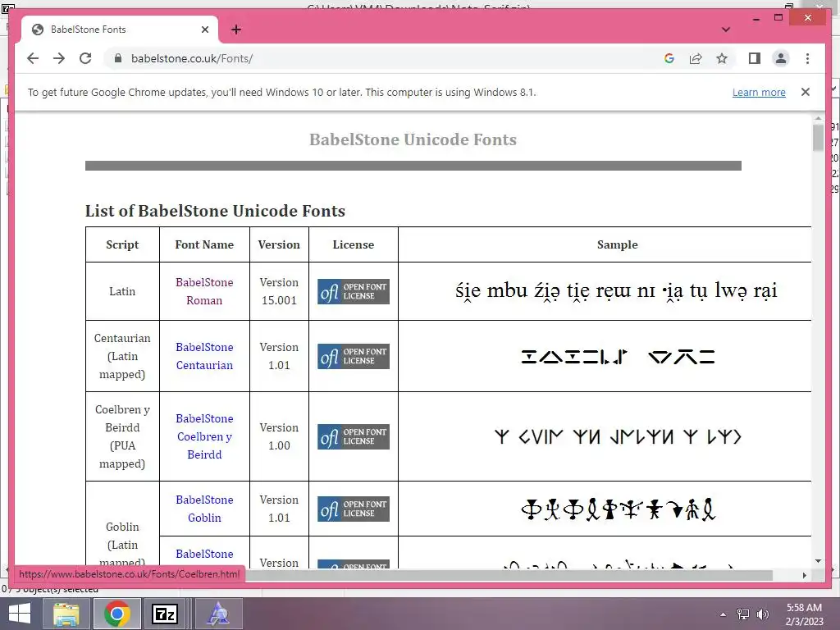
Task: Click Open Font License badge for Goblin
Action: [353, 509]
